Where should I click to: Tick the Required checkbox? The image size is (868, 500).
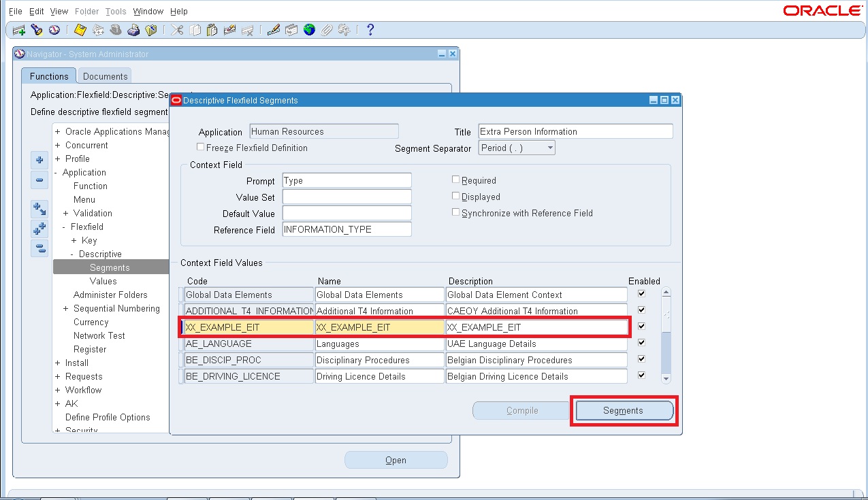coord(455,180)
